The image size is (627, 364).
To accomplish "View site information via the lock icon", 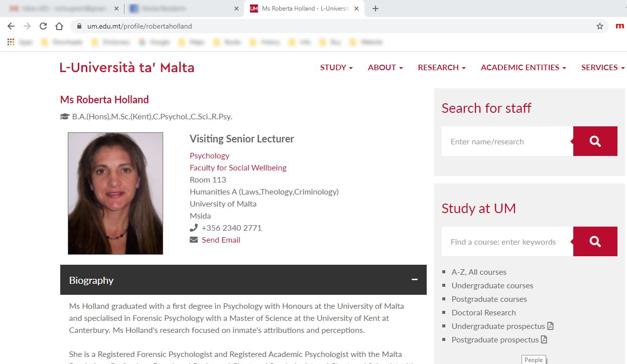I will pyautogui.click(x=79, y=26).
